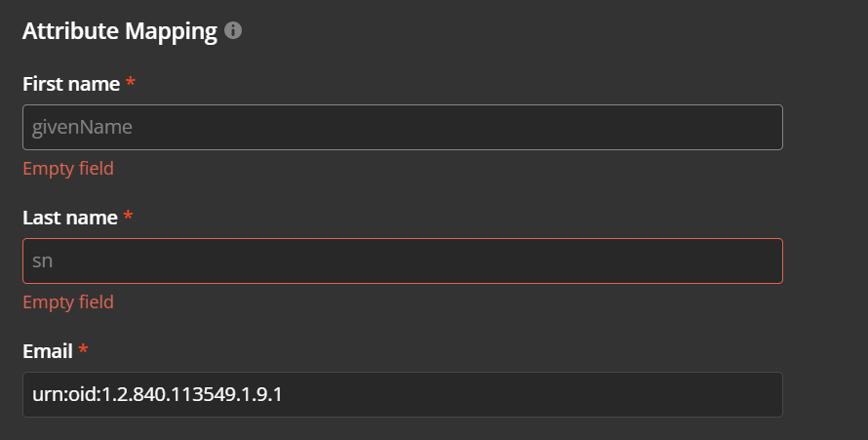Click the givenName placeholder text
This screenshot has height=440, width=868.
point(82,127)
